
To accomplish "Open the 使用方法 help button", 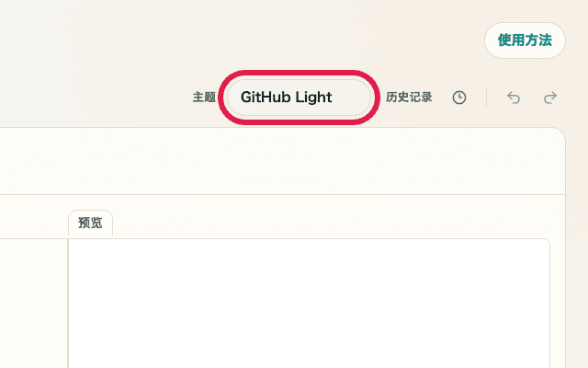I will [525, 40].
